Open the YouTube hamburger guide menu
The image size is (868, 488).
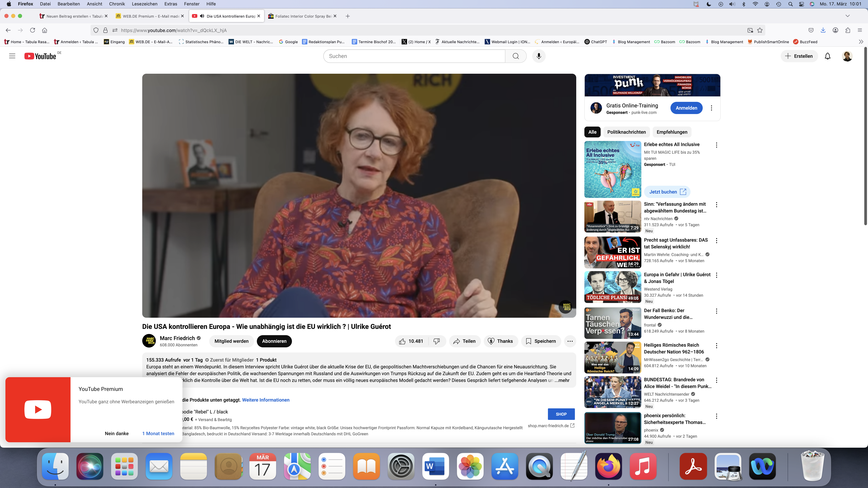click(12, 56)
